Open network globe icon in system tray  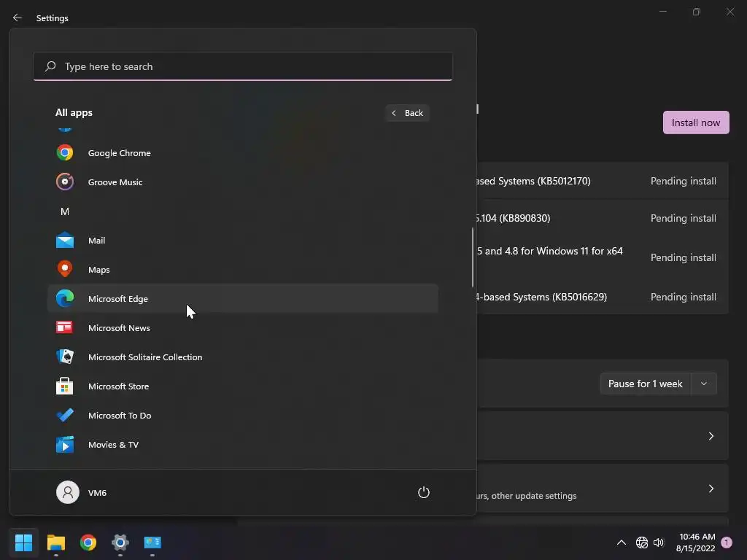[642, 542]
